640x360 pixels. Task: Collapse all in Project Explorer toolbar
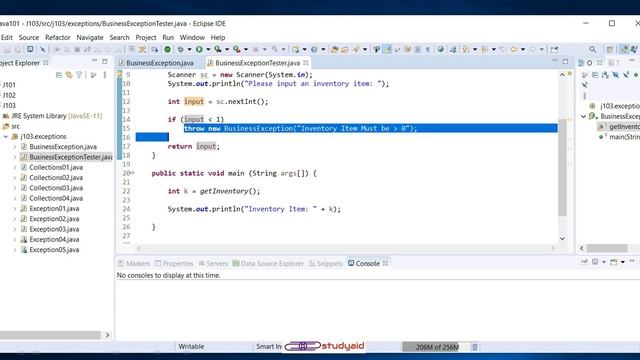[x=59, y=75]
